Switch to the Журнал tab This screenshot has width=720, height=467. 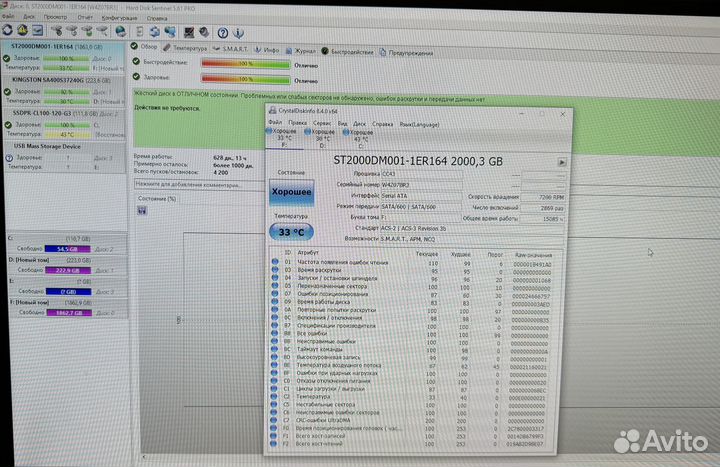[x=301, y=51]
